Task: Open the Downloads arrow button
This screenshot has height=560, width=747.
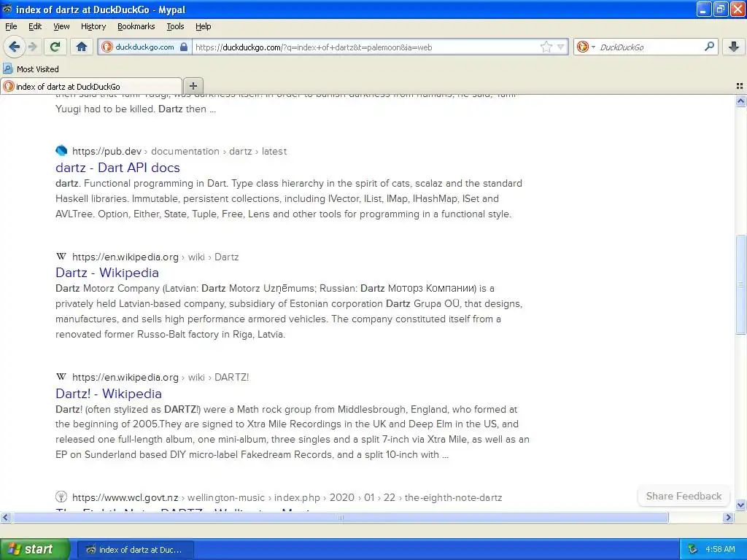Action: coord(734,47)
